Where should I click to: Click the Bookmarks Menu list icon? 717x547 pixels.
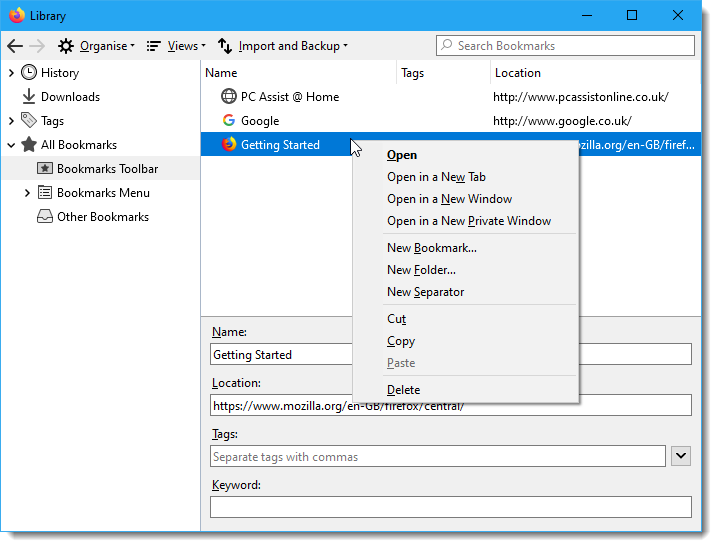[x=44, y=193]
